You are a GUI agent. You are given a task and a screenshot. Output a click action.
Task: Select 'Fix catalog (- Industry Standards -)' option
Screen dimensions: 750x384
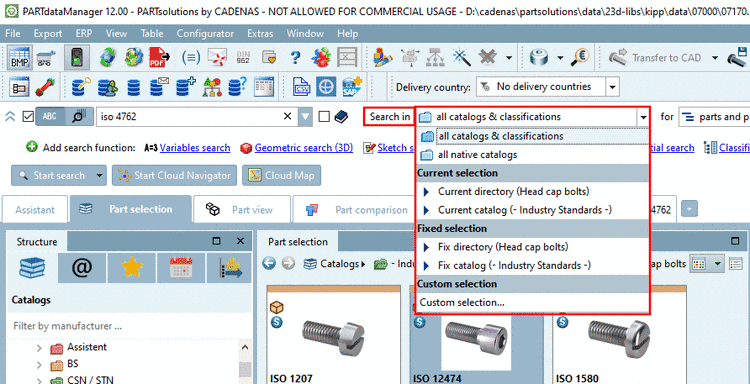pyautogui.click(x=532, y=265)
